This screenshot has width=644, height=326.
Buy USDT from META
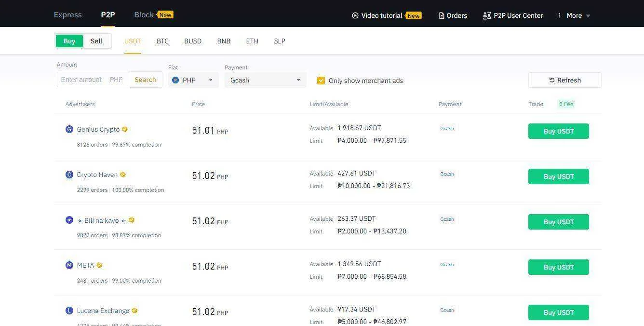559,267
